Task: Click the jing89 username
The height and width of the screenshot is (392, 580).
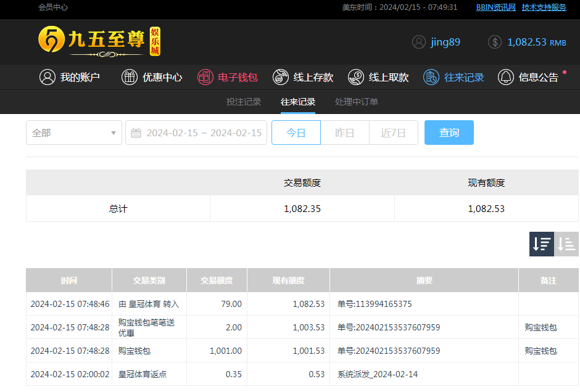Action: (x=445, y=42)
